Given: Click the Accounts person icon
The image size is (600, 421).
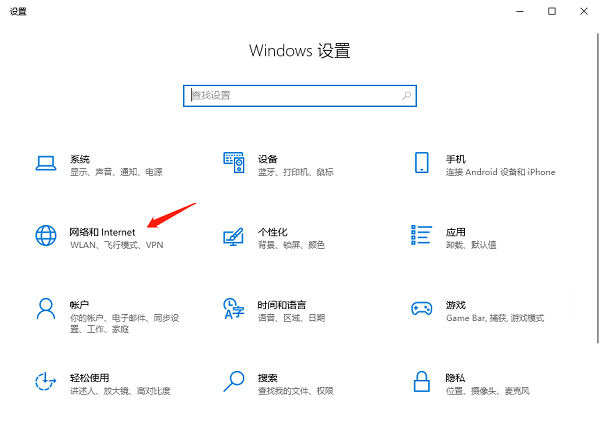Looking at the screenshot, I should pyautogui.click(x=46, y=308).
